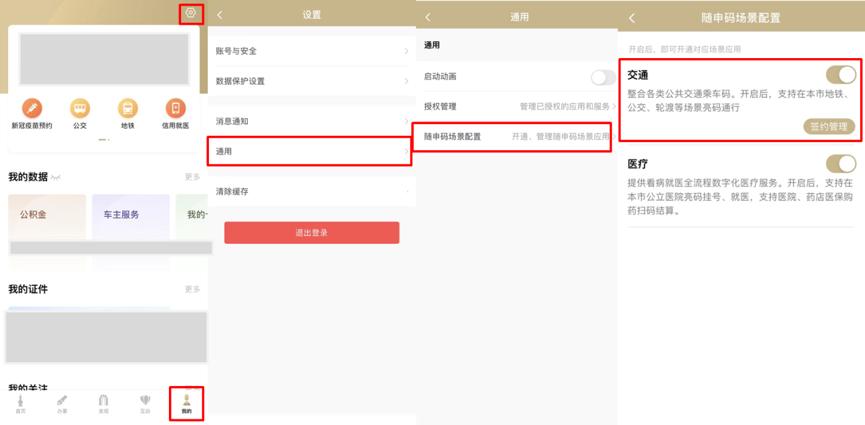865x425 pixels.
Task: Open 消息通知 settings row
Action: pos(312,121)
